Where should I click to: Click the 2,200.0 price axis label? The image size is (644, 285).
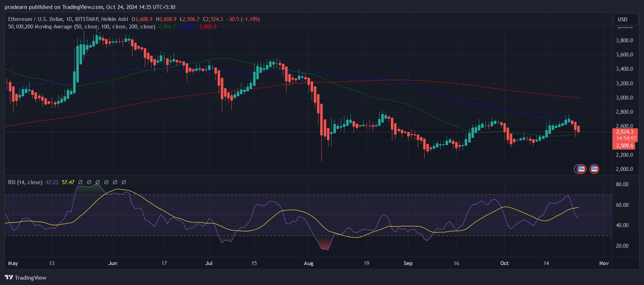[624, 155]
